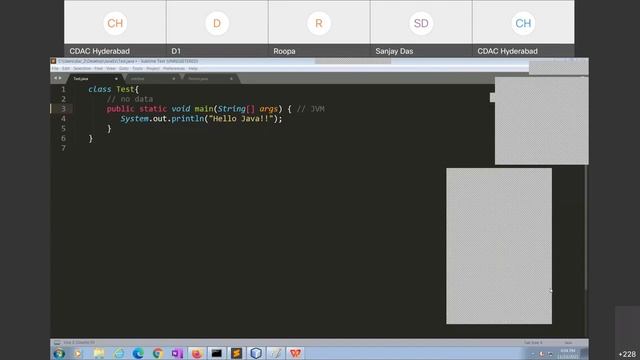This screenshot has height=360, width=640.
Task: Click the Sublime Text status bar line info
Action: [79, 342]
